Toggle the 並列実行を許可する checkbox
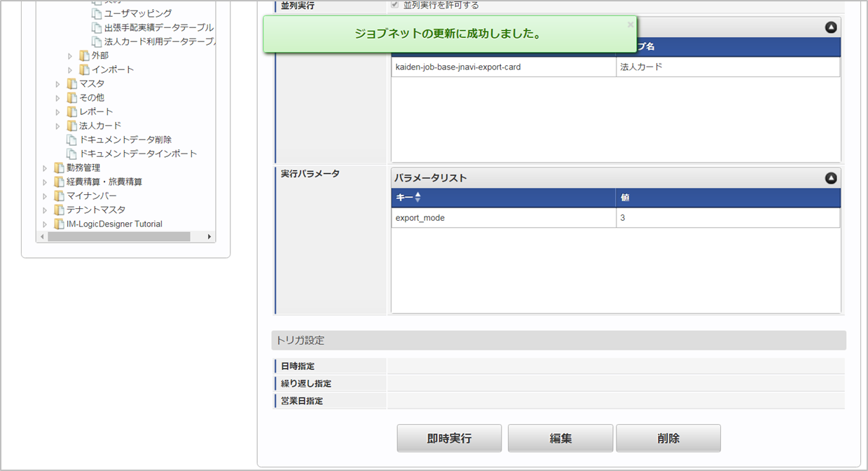Image resolution: width=868 pixels, height=471 pixels. 395,5
